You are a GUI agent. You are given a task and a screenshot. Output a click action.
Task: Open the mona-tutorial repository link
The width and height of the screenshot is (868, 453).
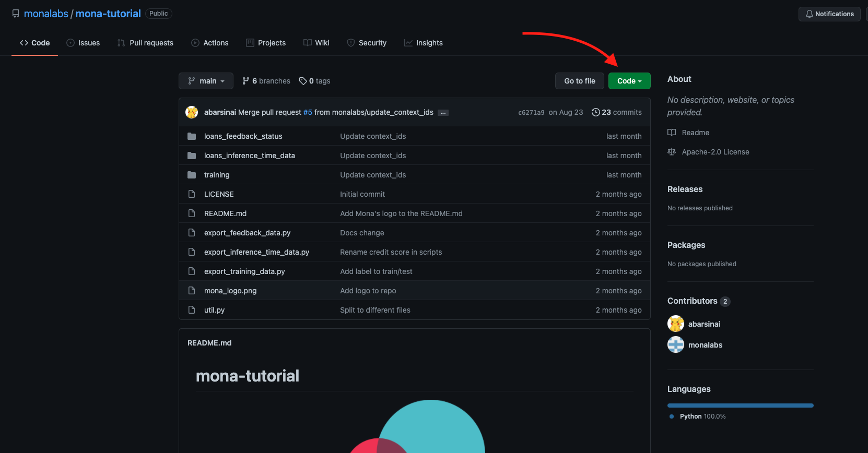coord(108,14)
